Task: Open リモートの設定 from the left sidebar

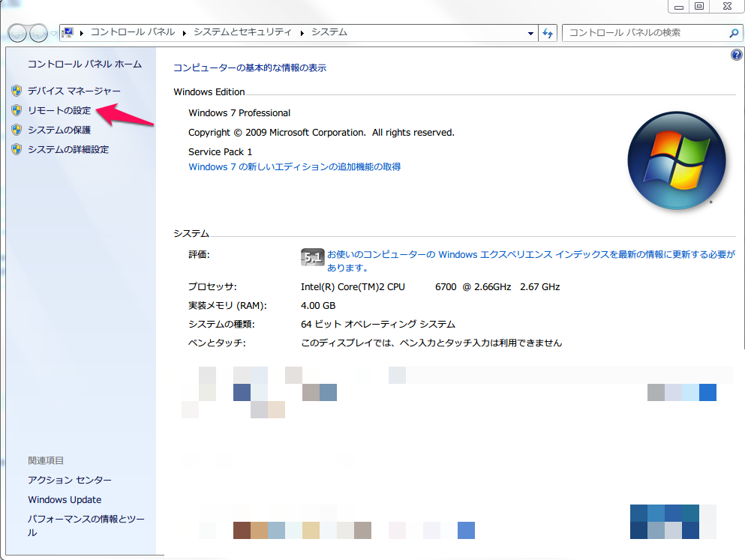Action: click(x=59, y=110)
